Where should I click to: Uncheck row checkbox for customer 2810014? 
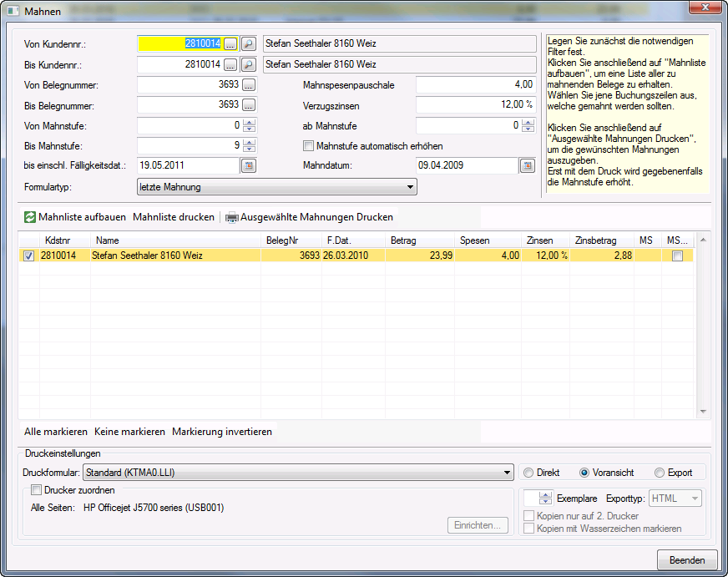29,256
